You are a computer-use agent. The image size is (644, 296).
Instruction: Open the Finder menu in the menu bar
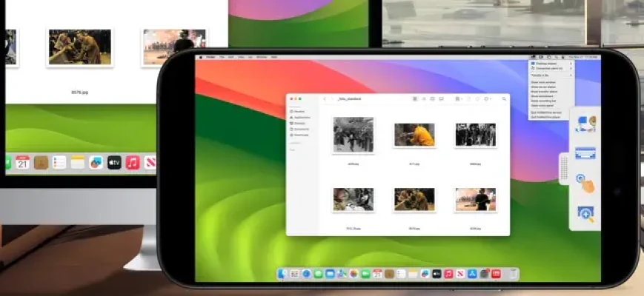coord(210,56)
